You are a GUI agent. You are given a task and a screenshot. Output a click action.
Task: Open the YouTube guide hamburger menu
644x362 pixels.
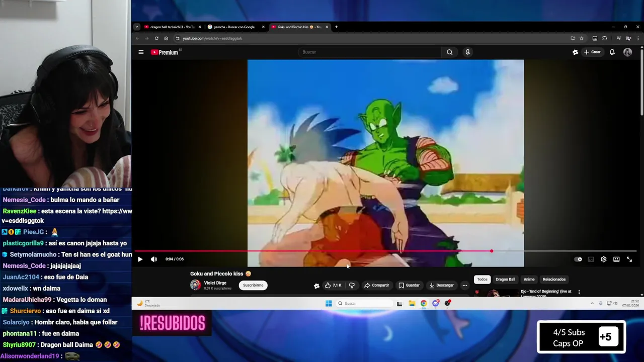point(141,52)
